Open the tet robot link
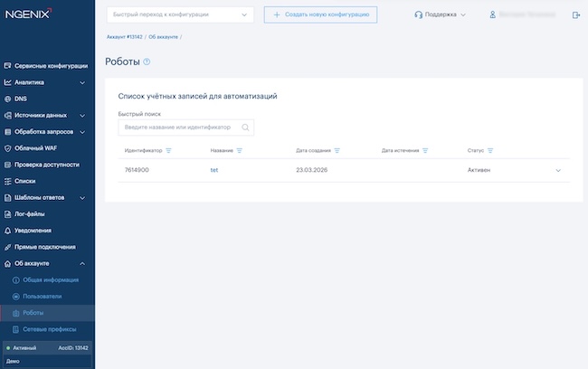This screenshot has width=588, height=369. (214, 170)
